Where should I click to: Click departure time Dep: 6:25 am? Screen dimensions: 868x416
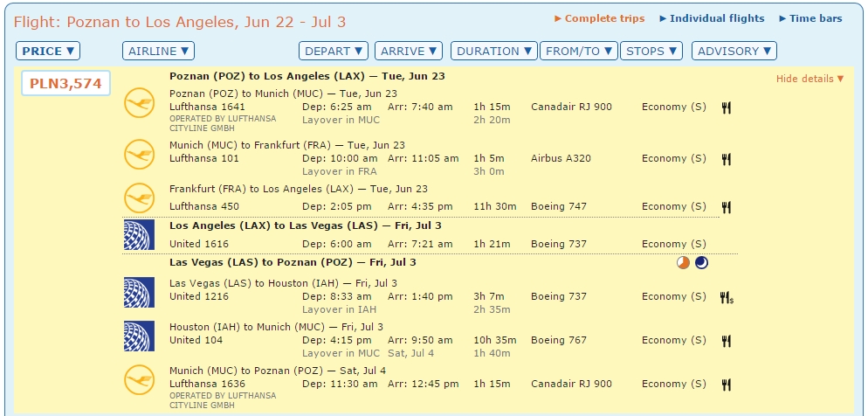[337, 107]
